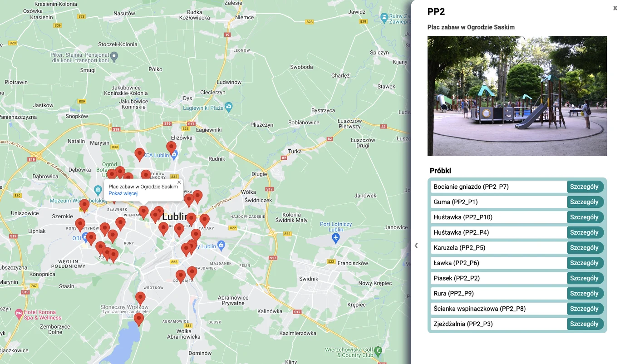Viewport: 620px width, 364px height.
Task: Click the gray Piker Stajnia location pin
Action: pos(114,57)
